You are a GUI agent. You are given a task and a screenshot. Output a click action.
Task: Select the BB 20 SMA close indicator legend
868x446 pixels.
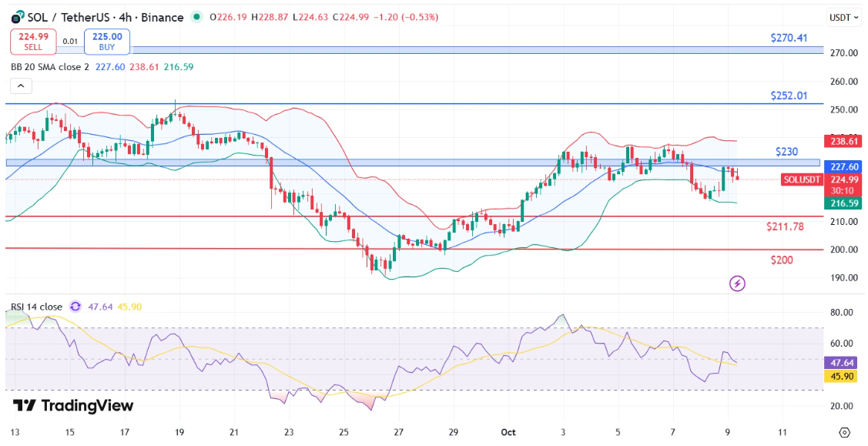(50, 67)
